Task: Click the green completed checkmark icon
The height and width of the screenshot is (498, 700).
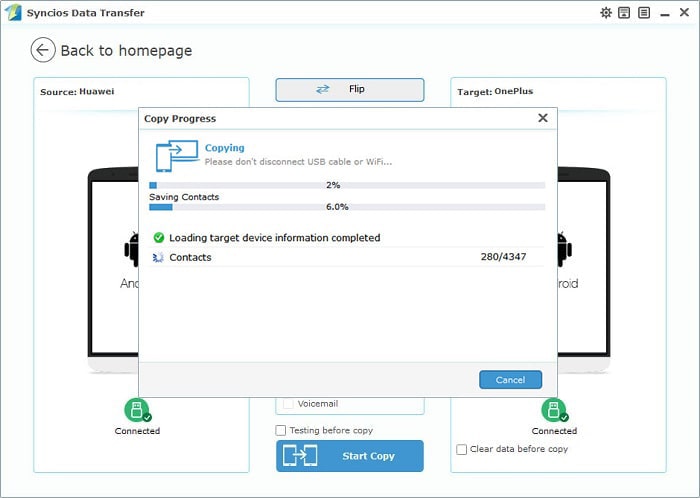Action: tap(158, 237)
